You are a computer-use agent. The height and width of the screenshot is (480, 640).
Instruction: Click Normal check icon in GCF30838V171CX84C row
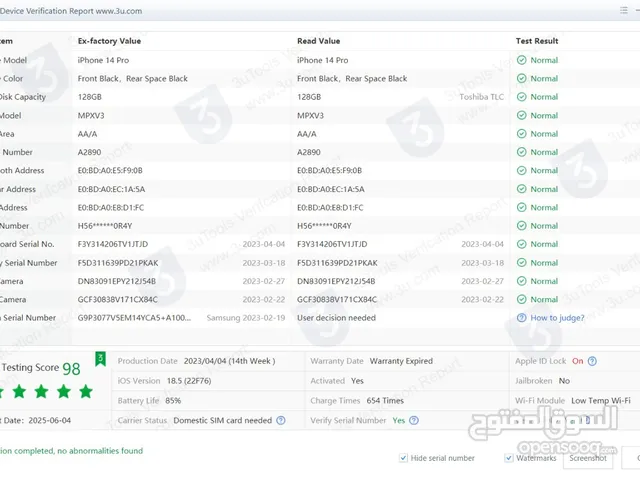click(x=521, y=299)
